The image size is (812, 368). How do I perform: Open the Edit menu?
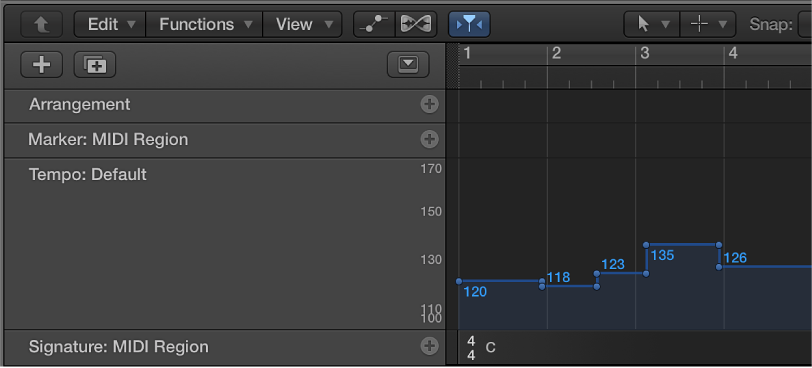click(111, 24)
